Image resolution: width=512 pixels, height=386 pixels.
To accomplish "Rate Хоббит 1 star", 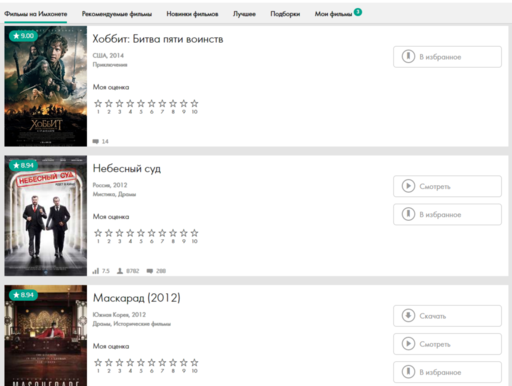I will pos(98,104).
